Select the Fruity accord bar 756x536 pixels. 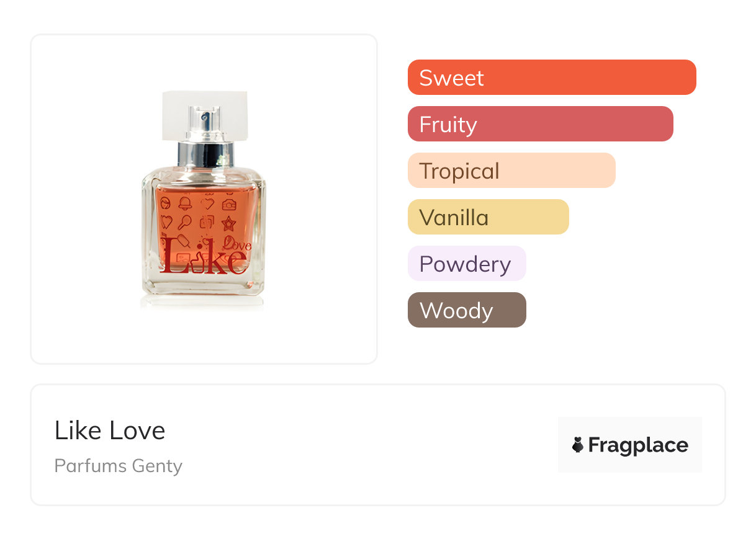coord(540,124)
